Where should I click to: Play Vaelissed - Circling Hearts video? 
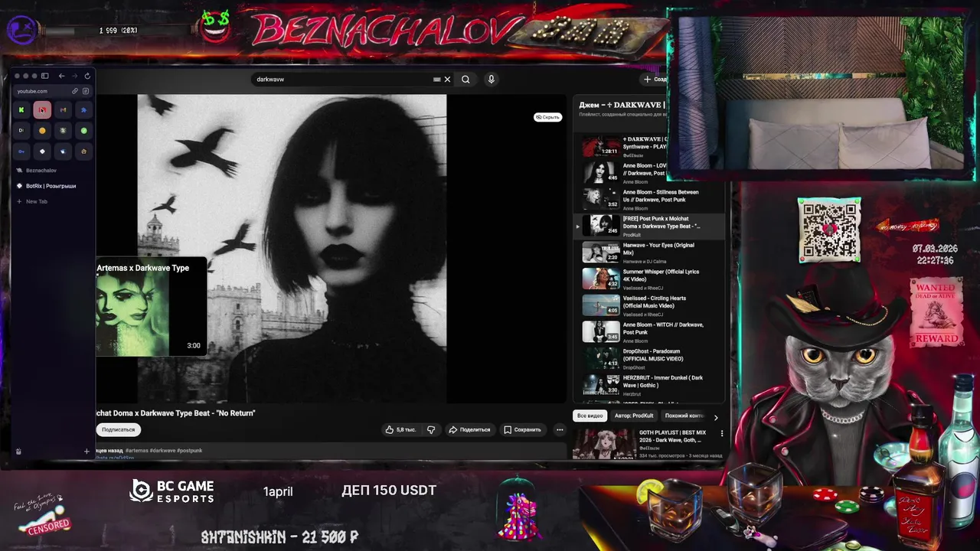[x=649, y=305]
